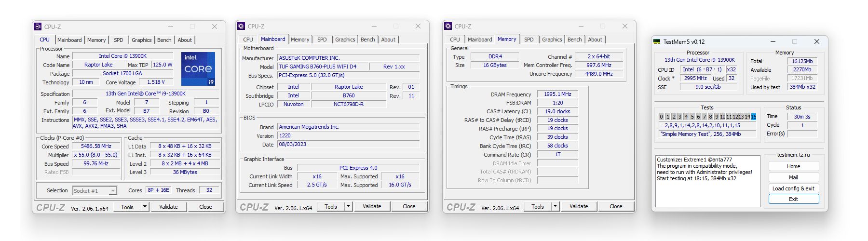
Task: Click BIOS date 08/03/2023
Action: coord(349,145)
